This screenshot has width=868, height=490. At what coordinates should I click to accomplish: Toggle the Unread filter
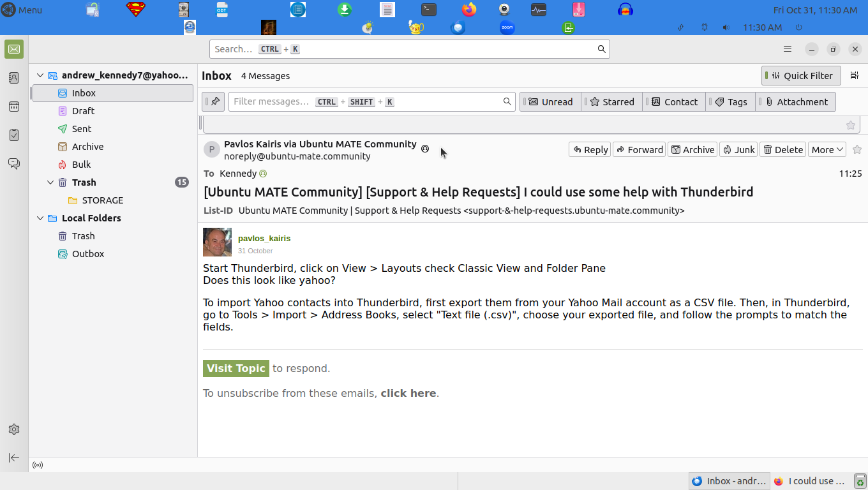pos(550,101)
